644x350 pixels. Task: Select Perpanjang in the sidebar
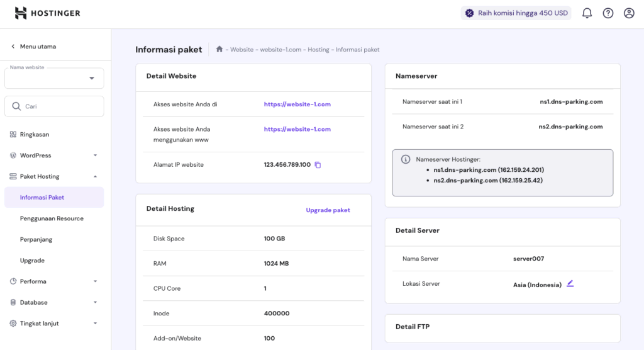click(x=36, y=240)
